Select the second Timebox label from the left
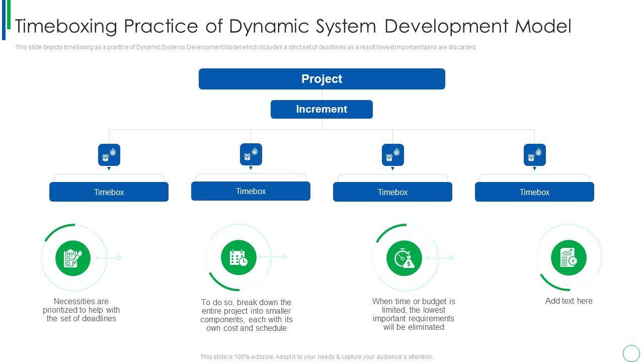Screen dimensions: 644x362 [x=251, y=191]
